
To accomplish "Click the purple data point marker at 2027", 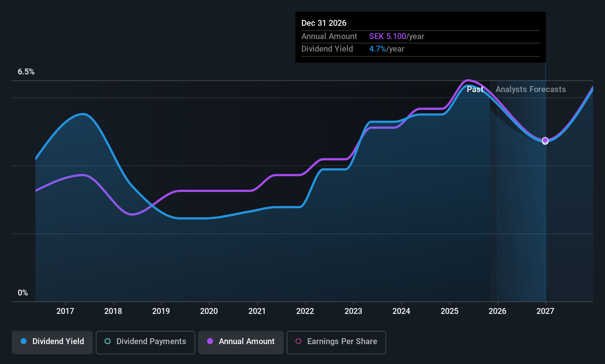I will coord(545,140).
